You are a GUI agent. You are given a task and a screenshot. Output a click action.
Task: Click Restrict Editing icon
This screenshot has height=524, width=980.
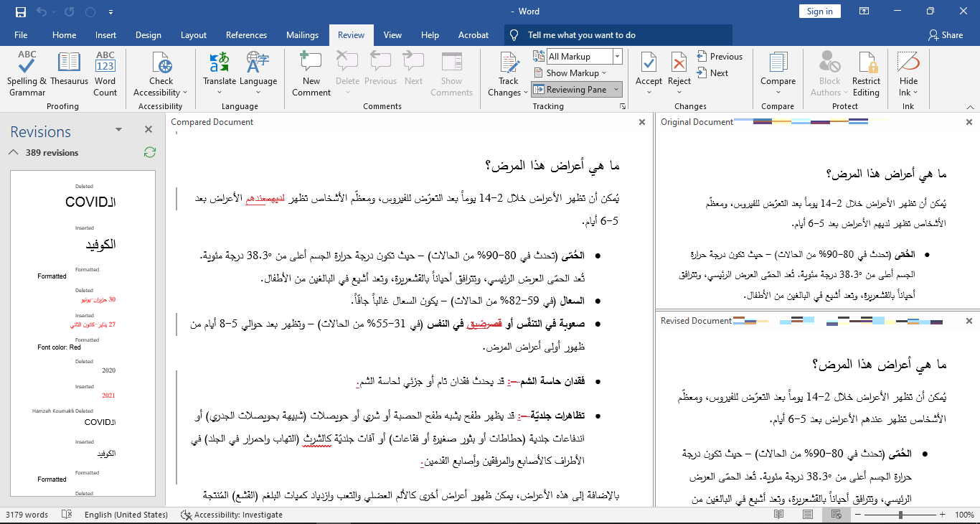coord(866,73)
